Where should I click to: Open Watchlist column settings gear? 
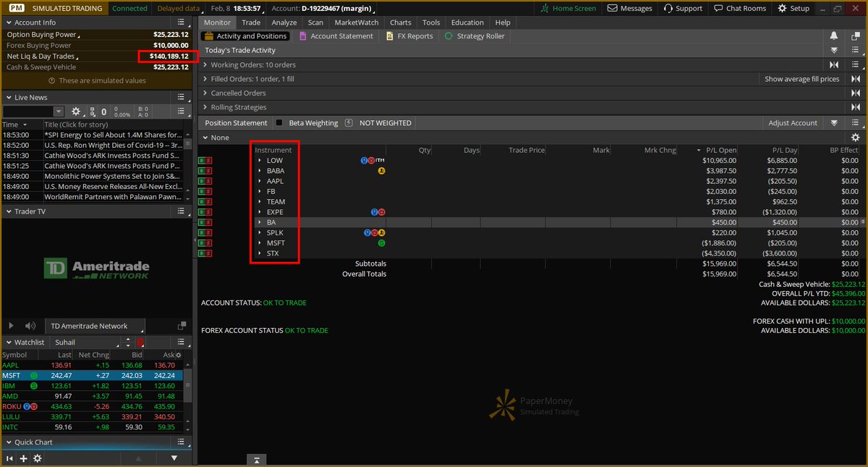[179, 355]
